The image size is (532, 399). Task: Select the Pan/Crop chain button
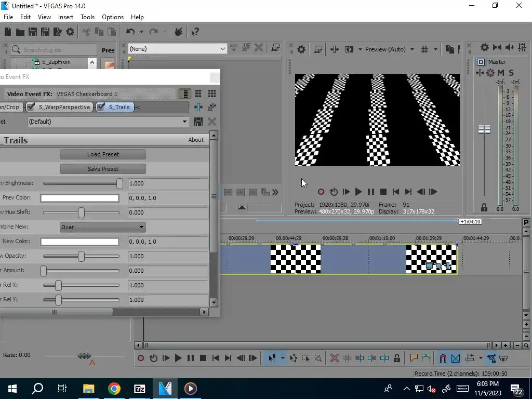click(11, 107)
